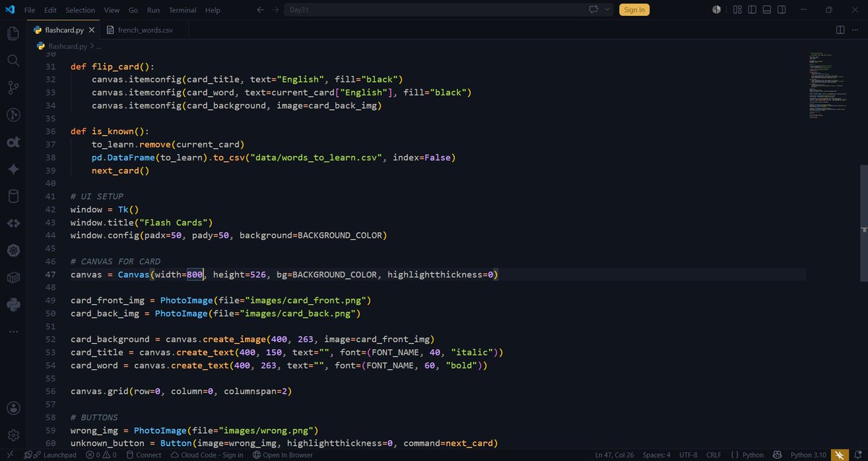Open the Help menu
Screen dimensions: 868x461
213,10
